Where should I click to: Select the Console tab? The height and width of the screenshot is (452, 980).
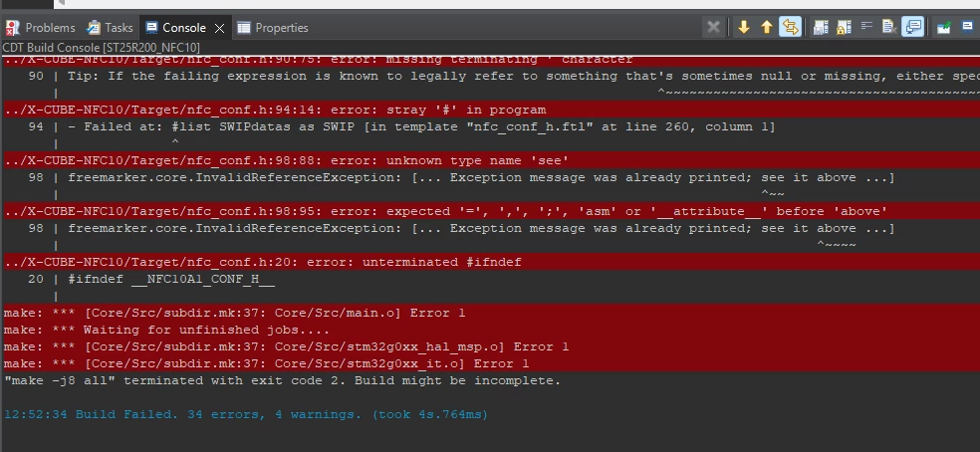click(175, 28)
